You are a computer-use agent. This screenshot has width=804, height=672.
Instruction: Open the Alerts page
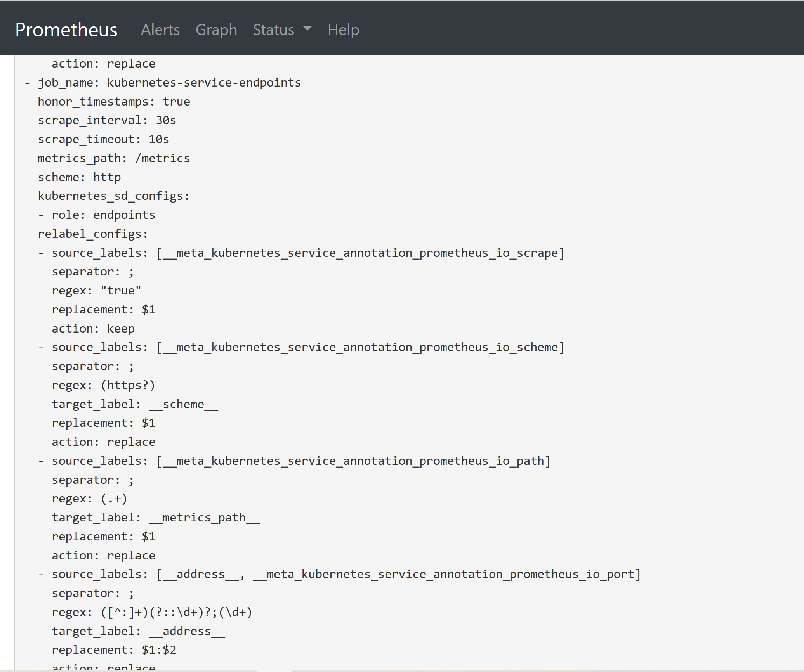[x=160, y=30]
